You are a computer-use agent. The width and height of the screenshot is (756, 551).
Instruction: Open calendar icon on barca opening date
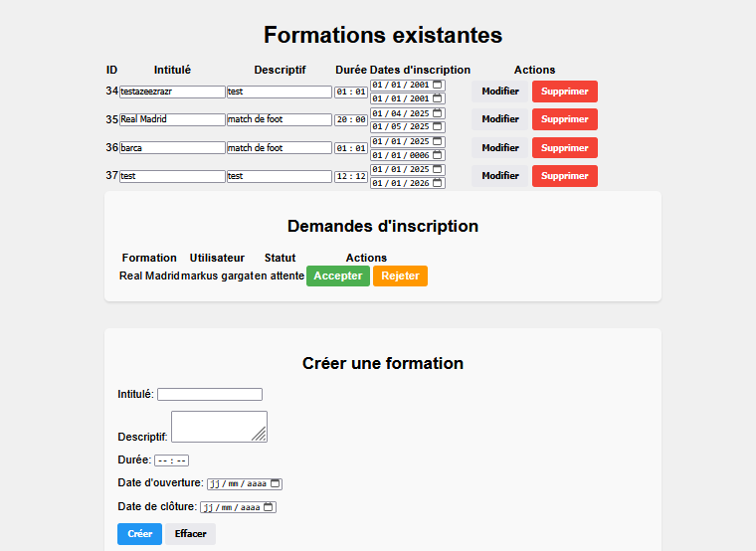[438, 141]
